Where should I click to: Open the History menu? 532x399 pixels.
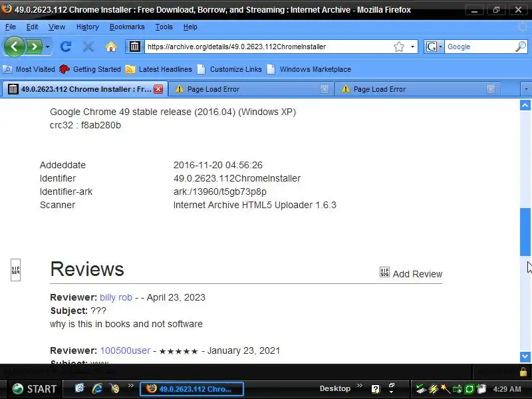88,27
